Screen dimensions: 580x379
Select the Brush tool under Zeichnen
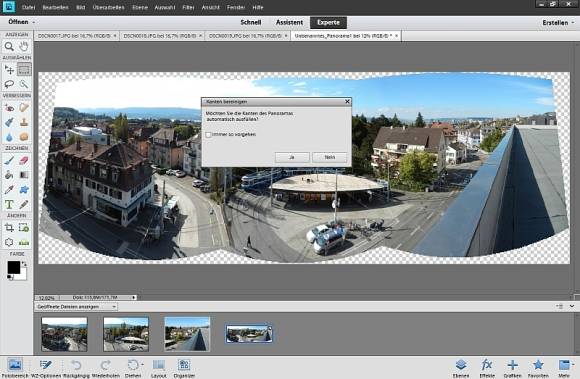(9, 160)
